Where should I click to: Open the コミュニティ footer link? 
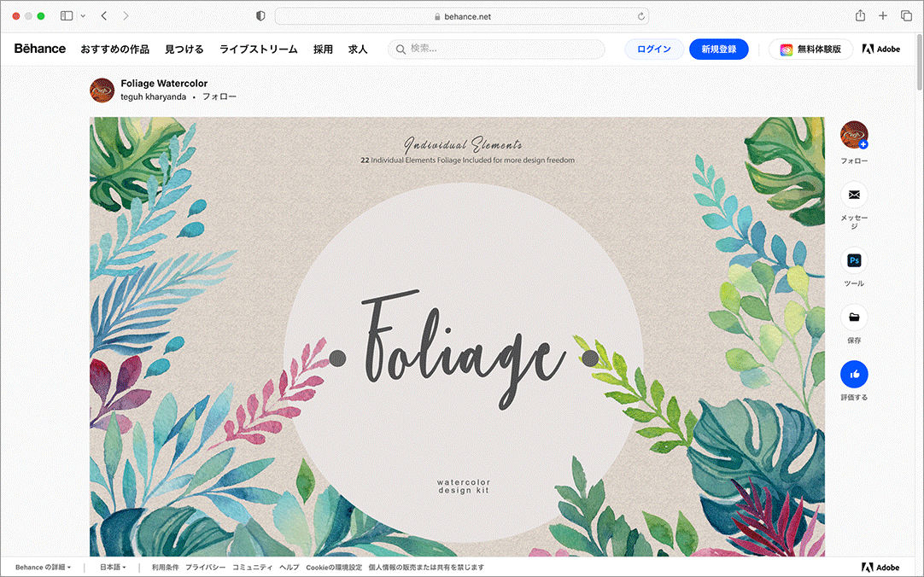(252, 568)
